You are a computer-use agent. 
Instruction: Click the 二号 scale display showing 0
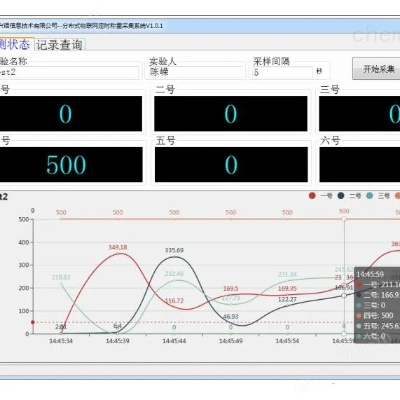[231, 114]
